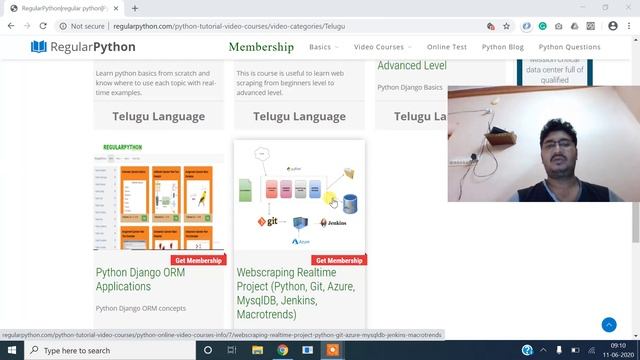This screenshot has height=360, width=640.
Task: Open Chrome from the taskbar
Action: [x=282, y=350]
